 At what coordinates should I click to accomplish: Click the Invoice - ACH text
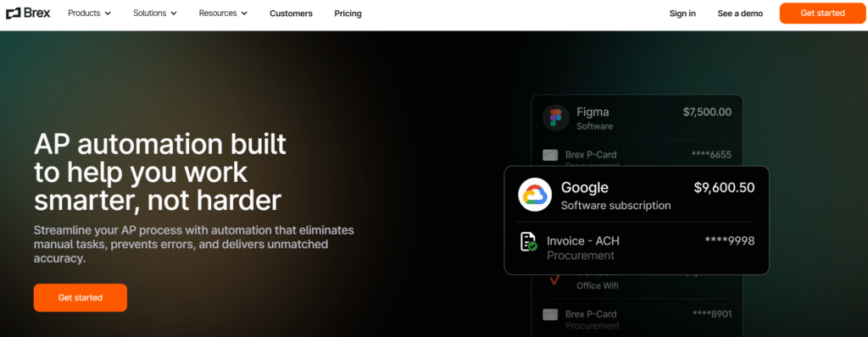tap(583, 241)
